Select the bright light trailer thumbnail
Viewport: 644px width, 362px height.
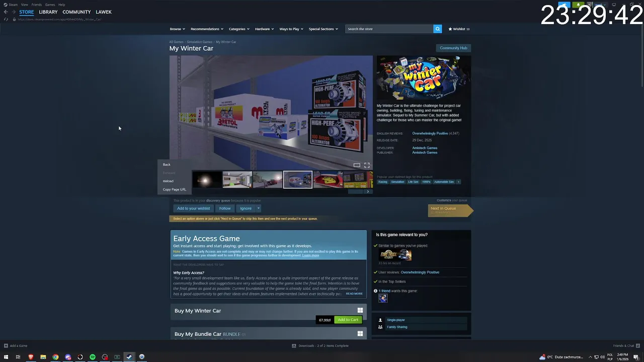[x=207, y=179]
